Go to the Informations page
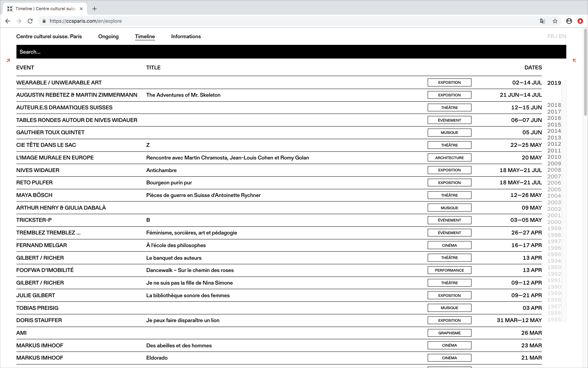The image size is (588, 368). pyautogui.click(x=186, y=36)
